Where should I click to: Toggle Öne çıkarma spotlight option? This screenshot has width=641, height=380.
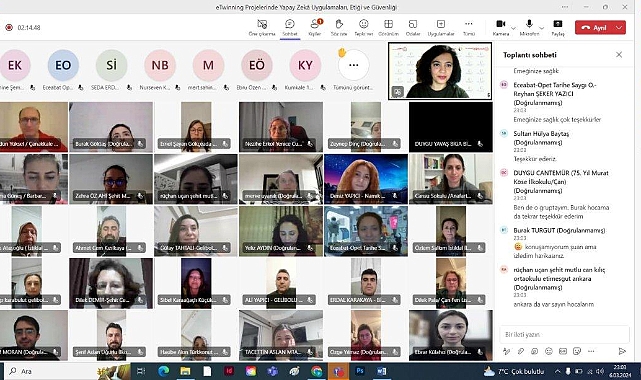click(x=262, y=27)
